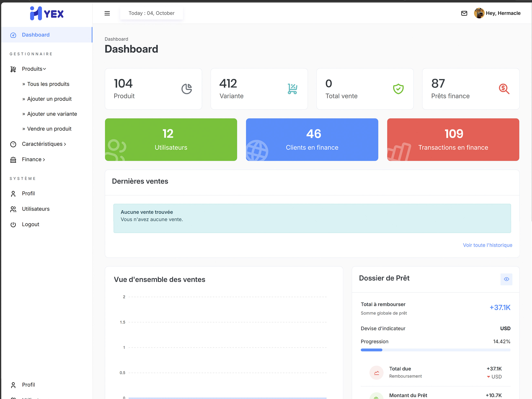The height and width of the screenshot is (399, 532).
Task: Click the dollar search icon on Prêts finance card
Action: tap(504, 89)
